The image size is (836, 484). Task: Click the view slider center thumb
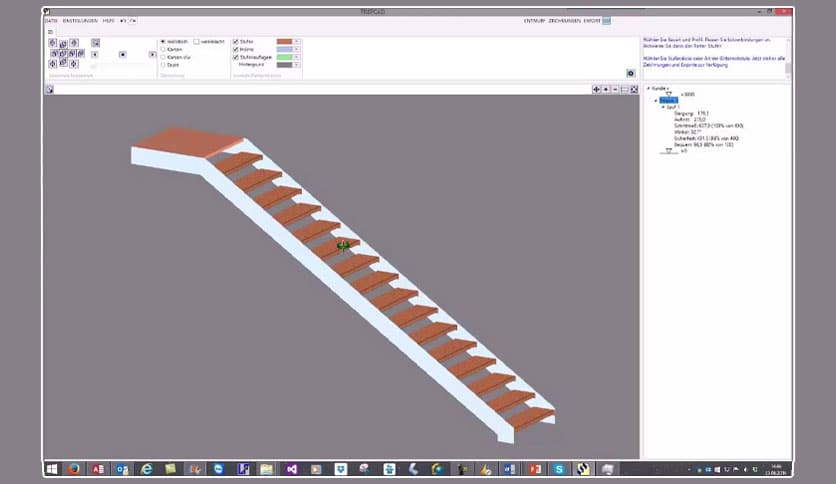[123, 54]
